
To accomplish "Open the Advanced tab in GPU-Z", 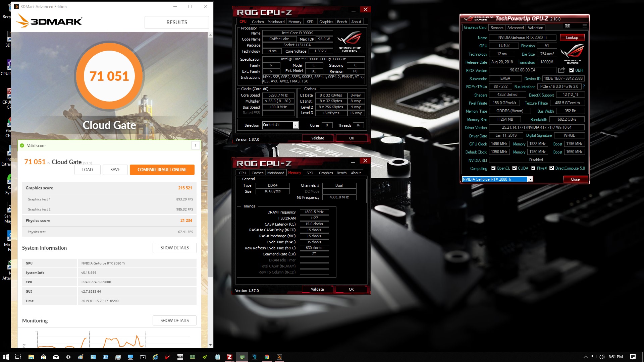I will [x=515, y=28].
